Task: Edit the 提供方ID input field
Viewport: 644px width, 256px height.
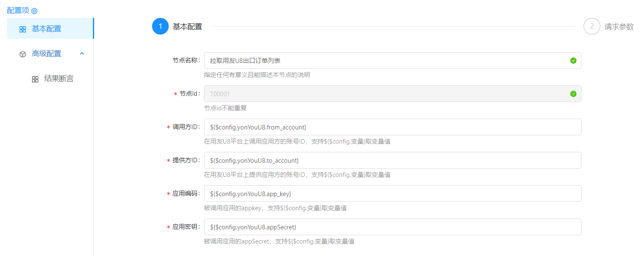Action: coord(392,160)
